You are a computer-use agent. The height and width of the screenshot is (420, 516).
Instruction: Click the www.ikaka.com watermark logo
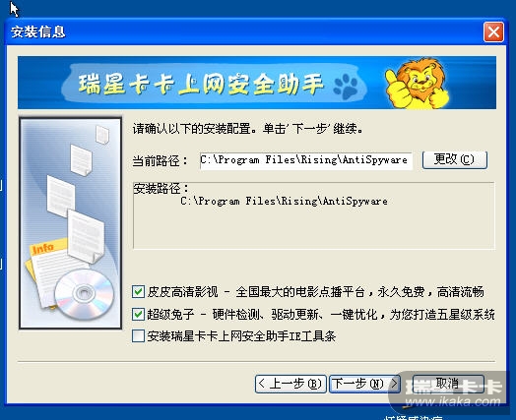(453, 394)
